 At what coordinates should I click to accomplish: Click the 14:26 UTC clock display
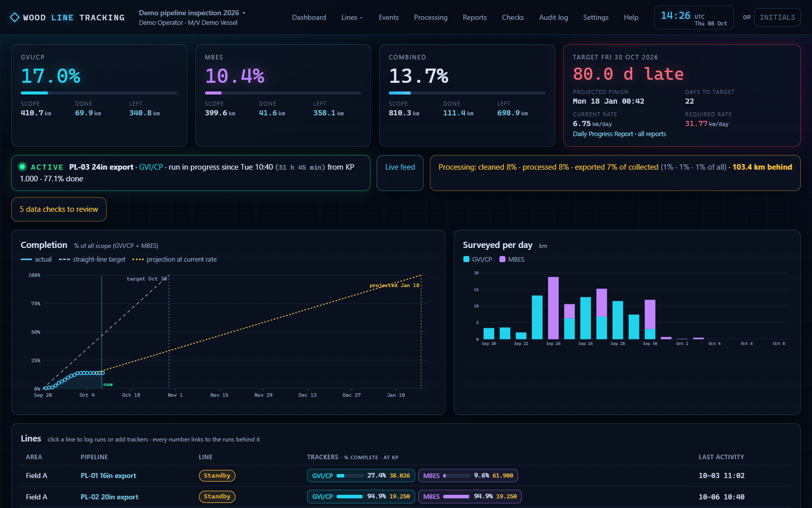[694, 17]
